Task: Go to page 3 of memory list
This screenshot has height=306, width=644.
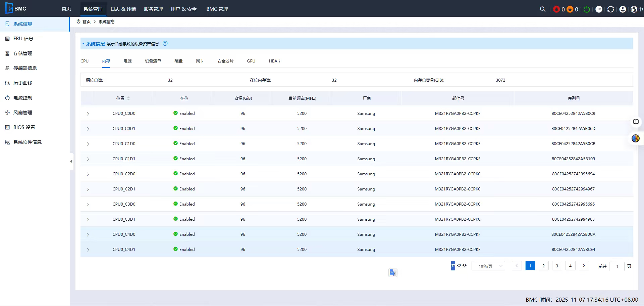Action: point(557,266)
